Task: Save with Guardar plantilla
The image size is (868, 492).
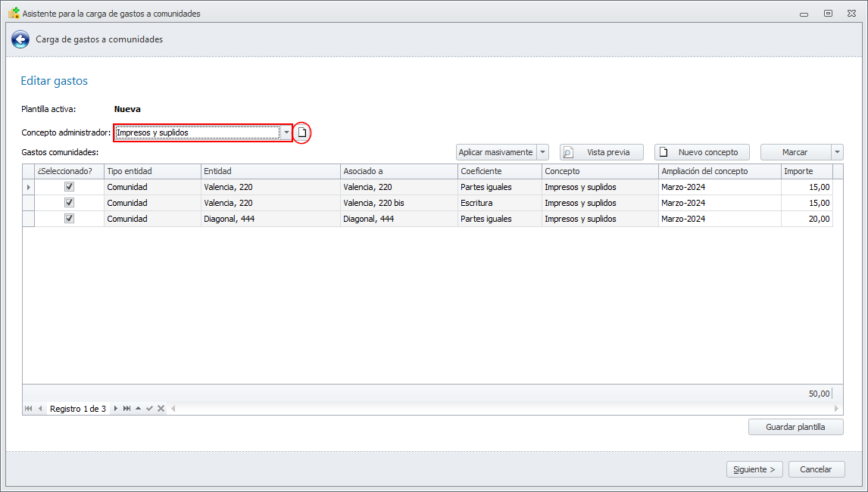Action: coord(795,427)
